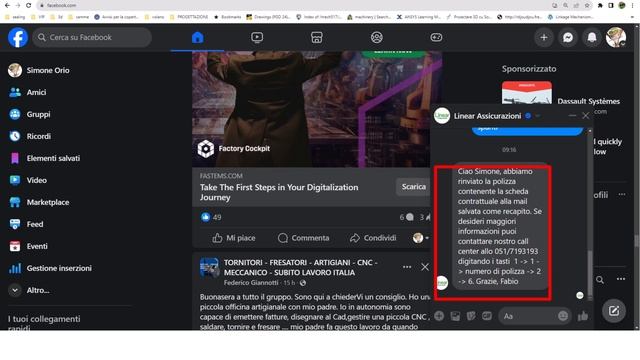Hide the TORNITORI group post
640x360 pixels.
pyautogui.click(x=425, y=267)
